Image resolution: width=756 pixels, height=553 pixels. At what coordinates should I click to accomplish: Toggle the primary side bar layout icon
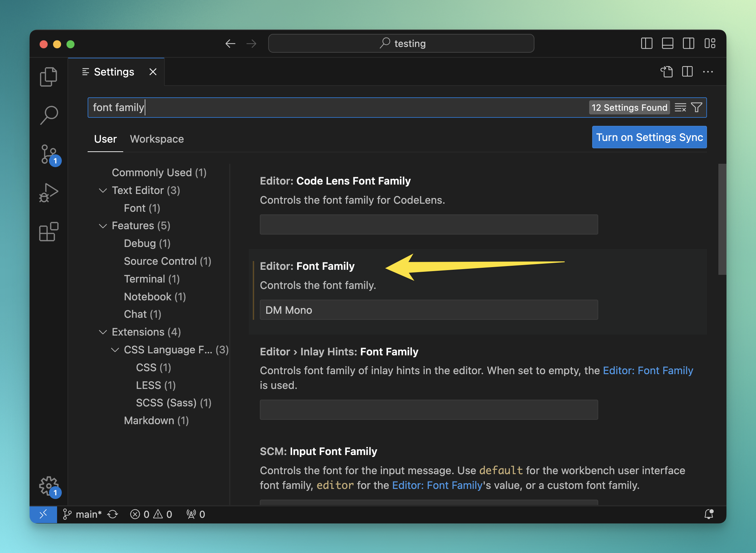[647, 44]
